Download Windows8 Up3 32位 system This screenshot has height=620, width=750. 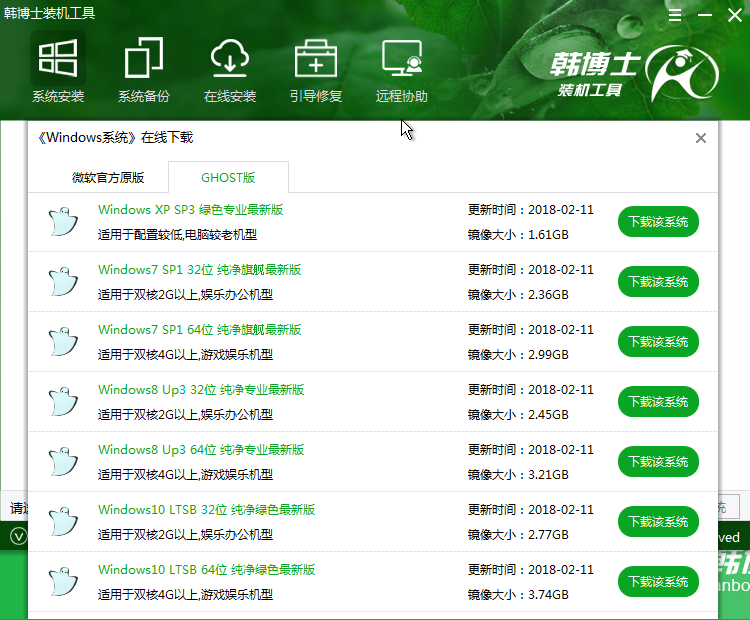[x=658, y=402]
